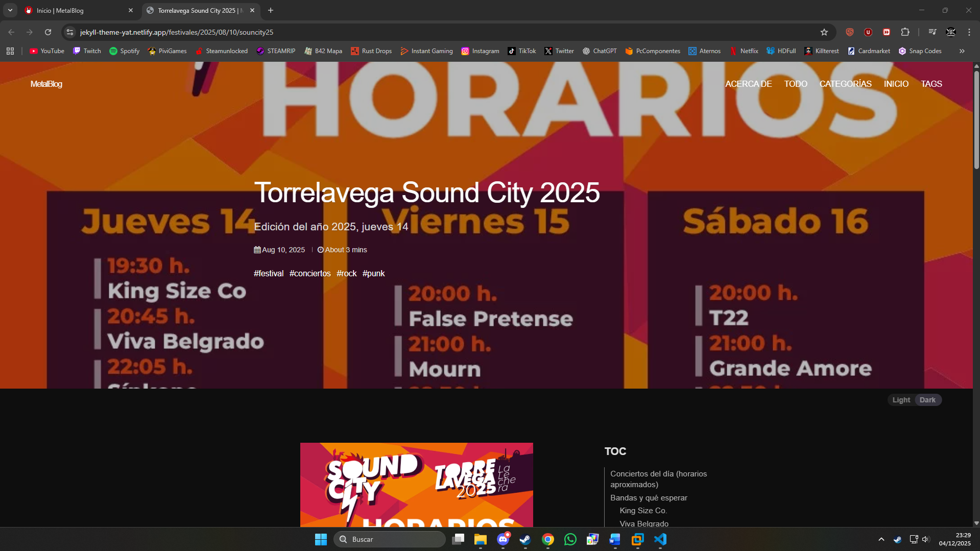Show hidden system tray icons

point(881,539)
